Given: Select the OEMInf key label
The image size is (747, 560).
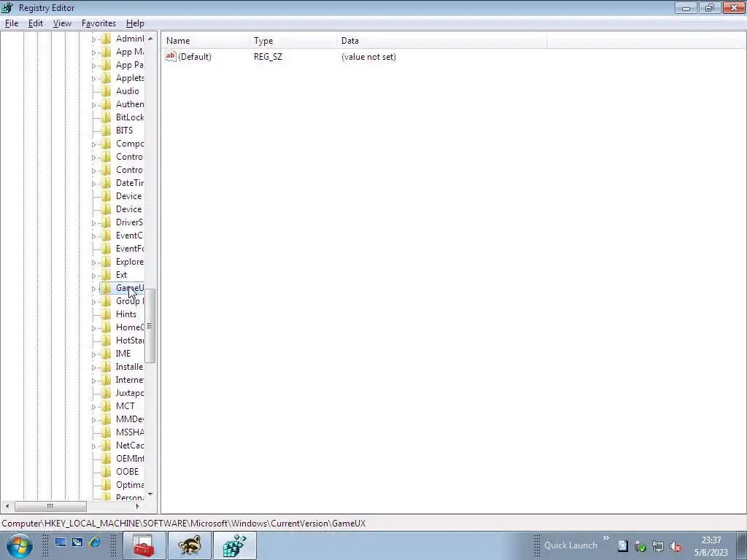Looking at the screenshot, I should [130, 459].
